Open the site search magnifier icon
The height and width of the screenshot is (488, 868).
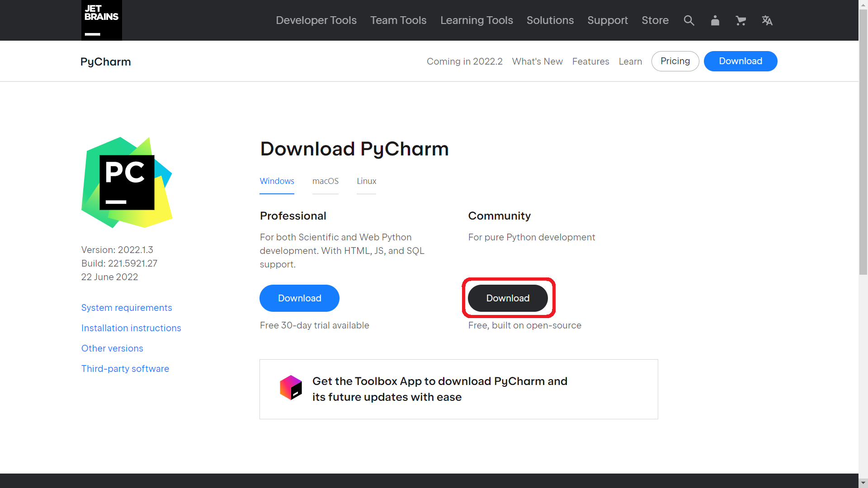click(689, 20)
